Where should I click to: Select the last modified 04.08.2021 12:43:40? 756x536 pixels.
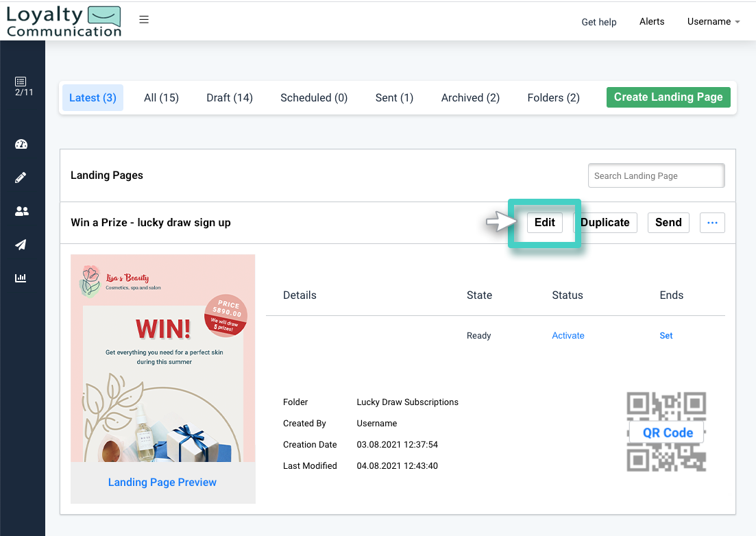point(398,465)
